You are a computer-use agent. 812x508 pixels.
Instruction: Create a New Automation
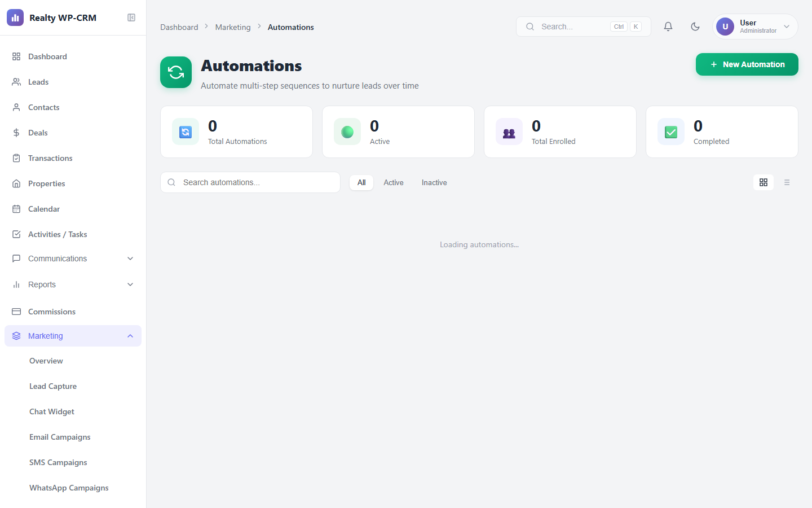pos(747,64)
